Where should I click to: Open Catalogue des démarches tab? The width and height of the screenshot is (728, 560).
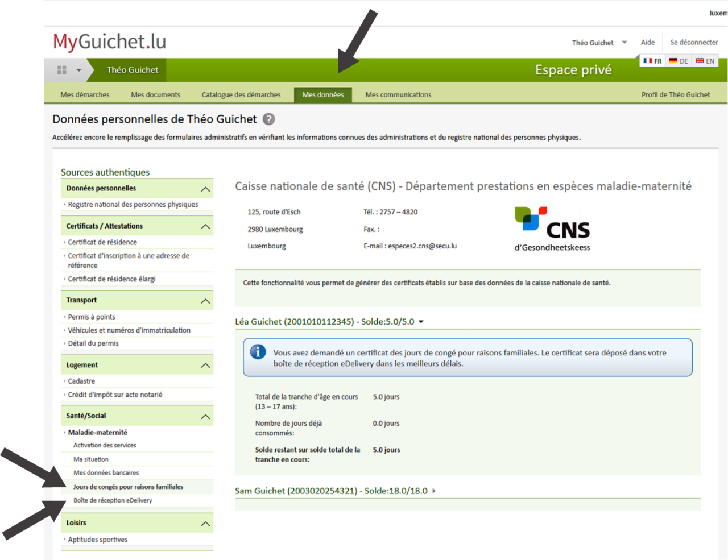(241, 95)
